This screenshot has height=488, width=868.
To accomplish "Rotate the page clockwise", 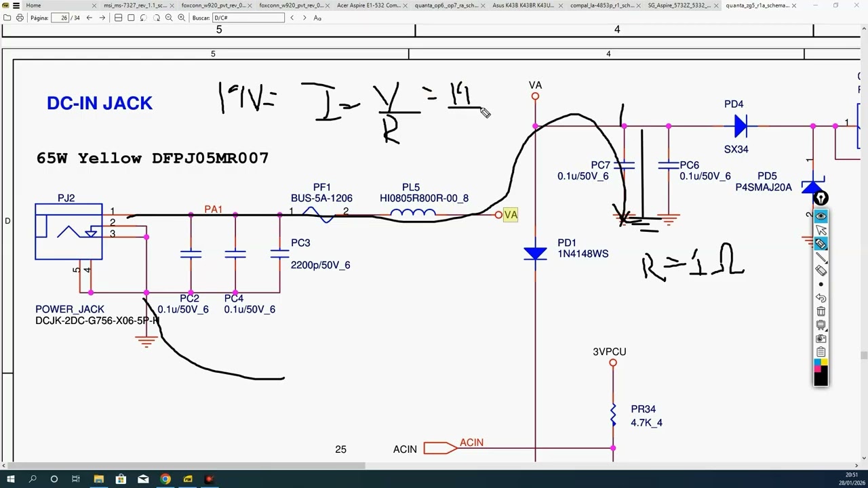I will pyautogui.click(x=156, y=18).
